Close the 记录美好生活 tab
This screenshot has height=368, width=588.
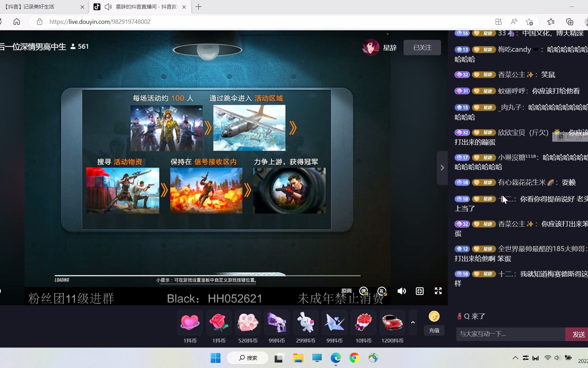[82, 7]
